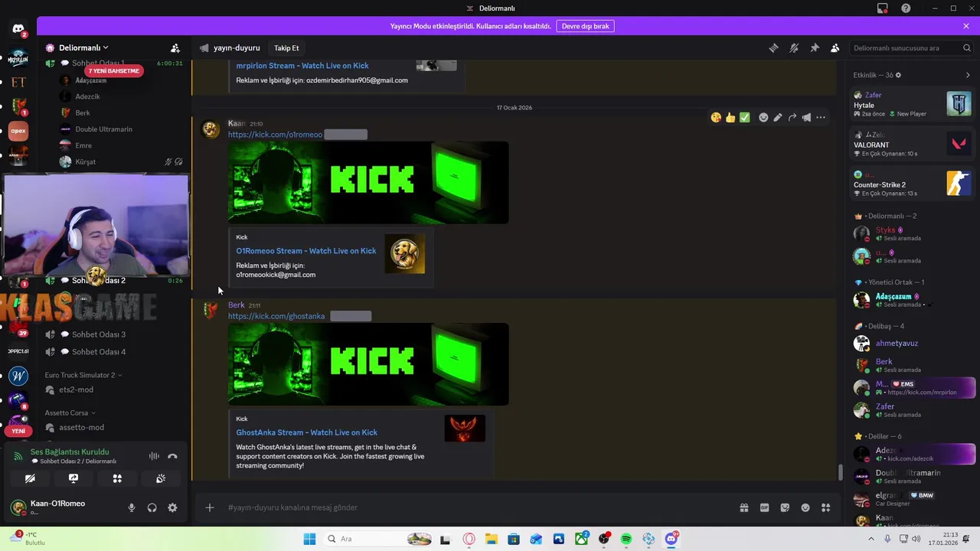Open O1Romeoo Stream embed title link
This screenshot has width=980, height=551.
pos(306,251)
